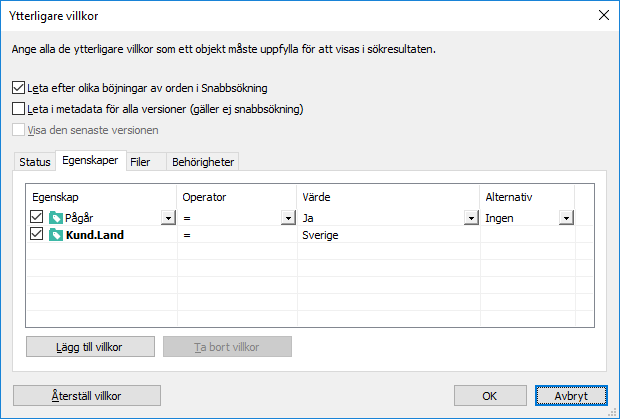The image size is (620, 419).
Task: Select the Sverige value cell
Action: [x=388, y=235]
